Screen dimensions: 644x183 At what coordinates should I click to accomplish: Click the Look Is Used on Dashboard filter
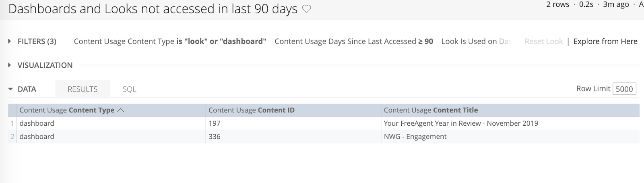click(x=476, y=42)
